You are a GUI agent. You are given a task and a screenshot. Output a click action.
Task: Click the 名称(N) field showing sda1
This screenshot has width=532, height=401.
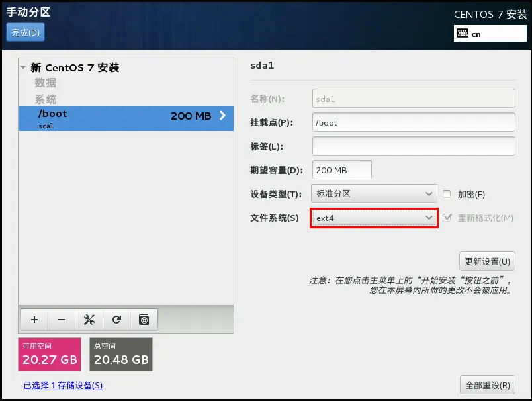point(414,99)
